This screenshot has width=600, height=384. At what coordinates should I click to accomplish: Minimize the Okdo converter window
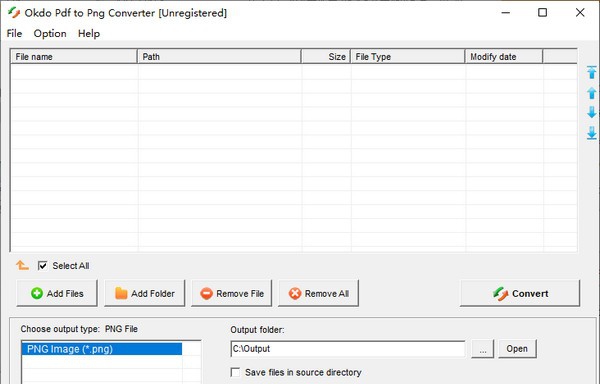pyautogui.click(x=506, y=13)
